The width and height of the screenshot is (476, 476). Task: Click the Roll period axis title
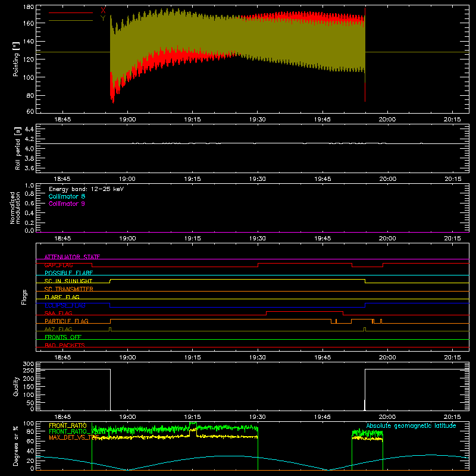coord(18,148)
